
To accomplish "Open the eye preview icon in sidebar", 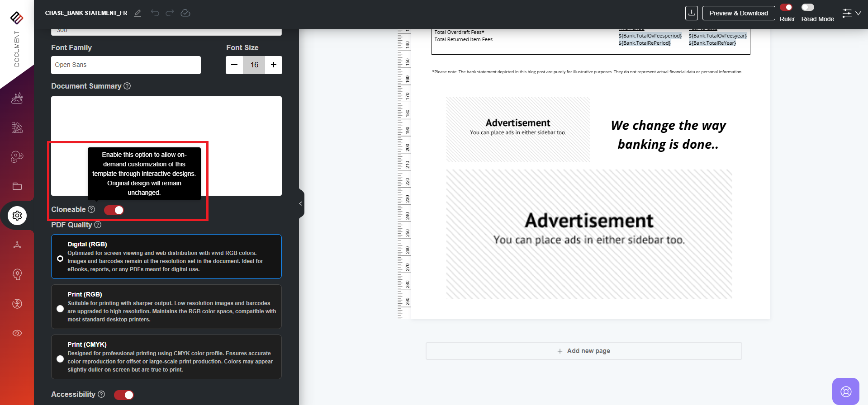I will click(17, 333).
